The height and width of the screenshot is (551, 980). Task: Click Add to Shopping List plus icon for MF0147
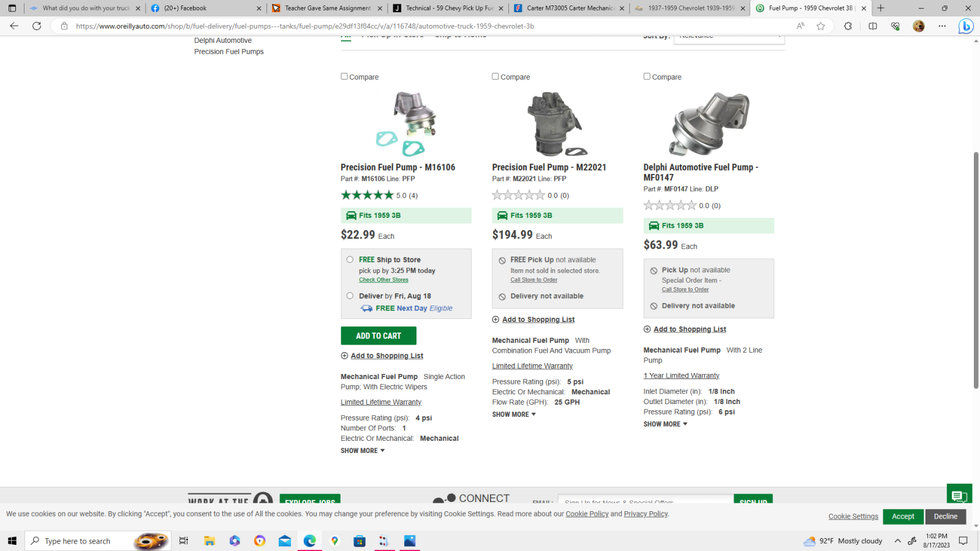[x=647, y=329]
